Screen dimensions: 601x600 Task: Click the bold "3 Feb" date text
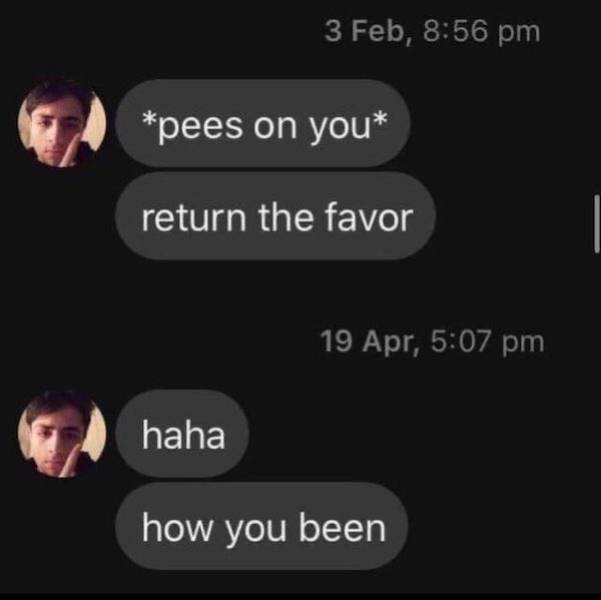coord(366,31)
